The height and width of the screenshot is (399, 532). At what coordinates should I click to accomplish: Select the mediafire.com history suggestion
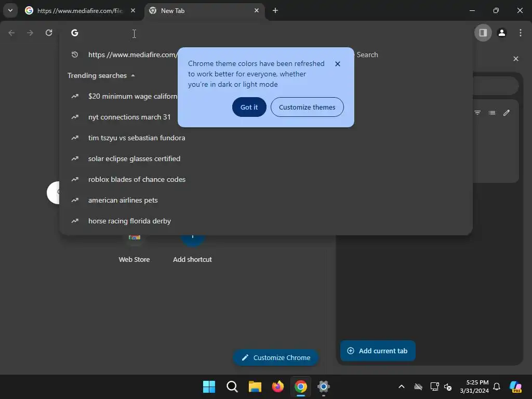click(266, 55)
